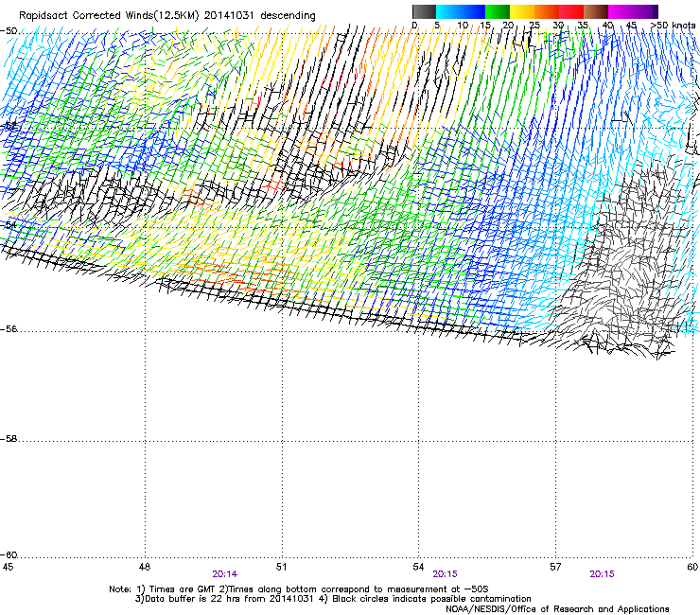Click the -60 latitude axis label
This screenshot has height=615, width=700.
pos(9,555)
